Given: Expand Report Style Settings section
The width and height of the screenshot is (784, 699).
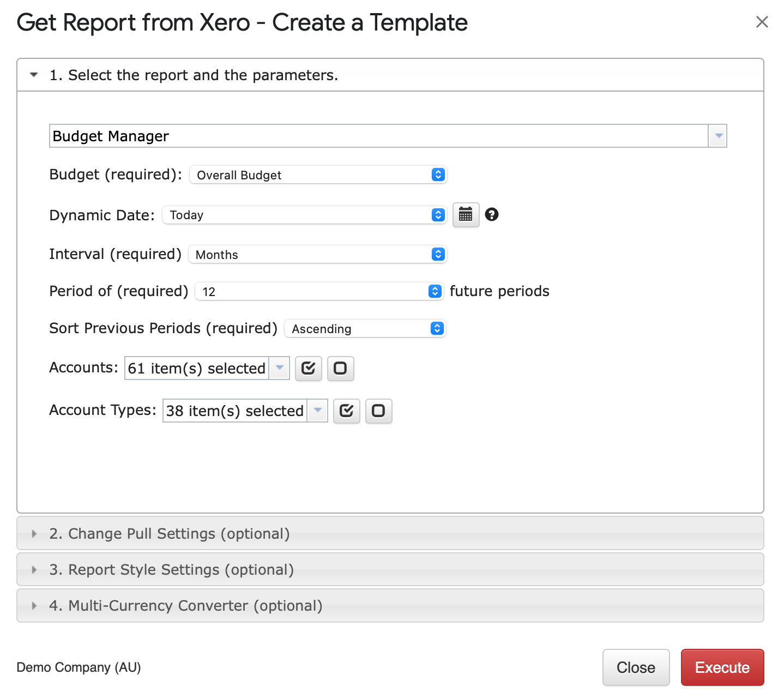Looking at the screenshot, I should click(x=171, y=570).
